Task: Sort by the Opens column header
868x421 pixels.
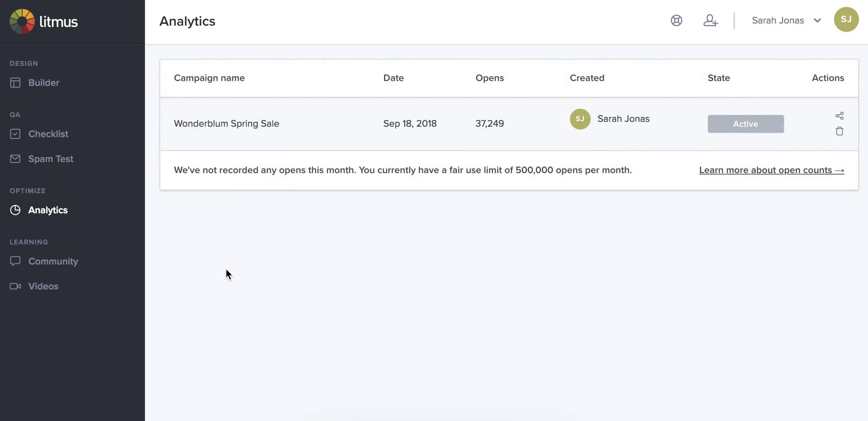Action: (490, 78)
